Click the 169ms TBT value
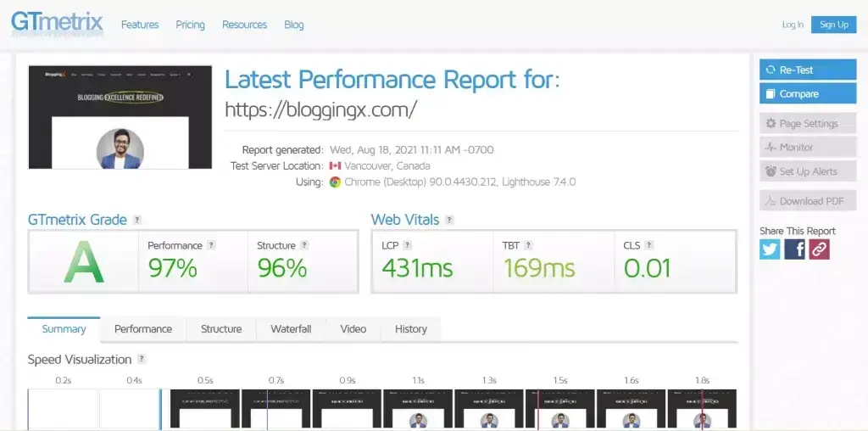The image size is (868, 431). click(539, 268)
